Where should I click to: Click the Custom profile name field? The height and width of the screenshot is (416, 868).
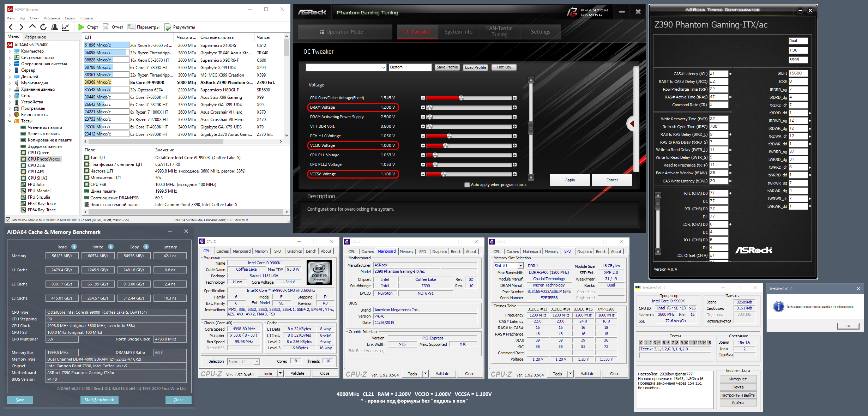pos(410,67)
